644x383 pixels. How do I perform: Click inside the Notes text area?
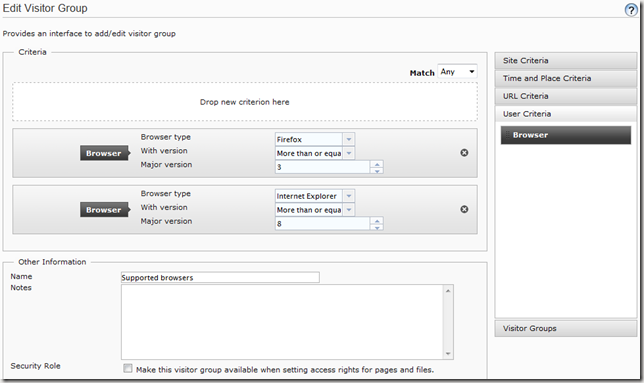coord(282,322)
